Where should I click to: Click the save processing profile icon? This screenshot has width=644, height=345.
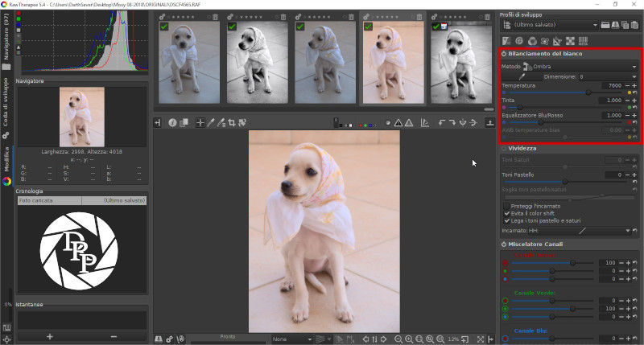pyautogui.click(x=614, y=25)
